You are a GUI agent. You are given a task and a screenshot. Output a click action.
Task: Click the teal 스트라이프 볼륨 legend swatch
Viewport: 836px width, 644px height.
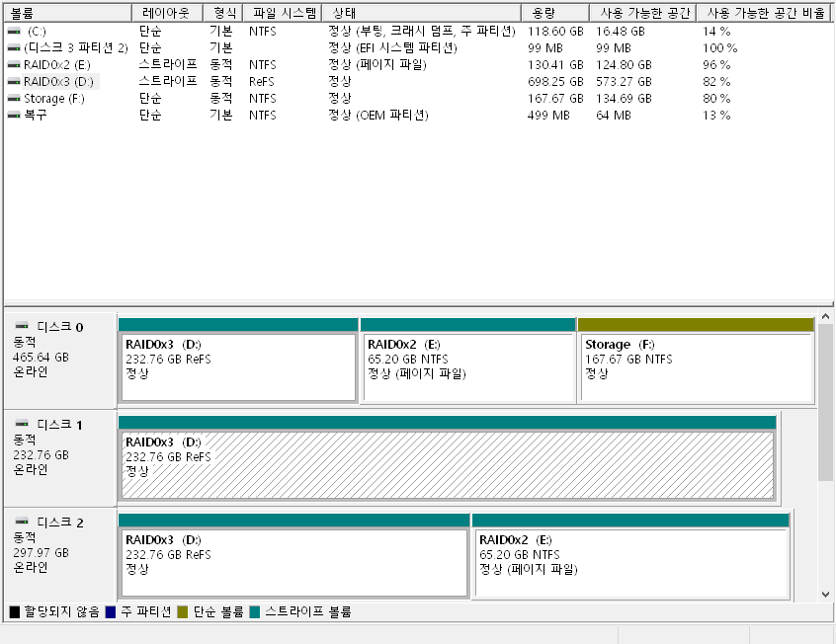(256, 612)
